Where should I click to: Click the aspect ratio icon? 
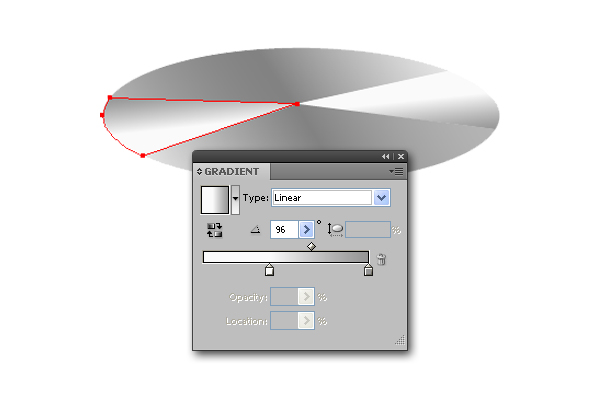(x=335, y=230)
